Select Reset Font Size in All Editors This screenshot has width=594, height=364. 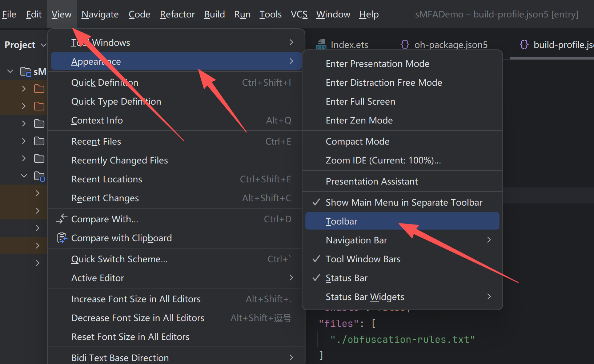click(176, 337)
